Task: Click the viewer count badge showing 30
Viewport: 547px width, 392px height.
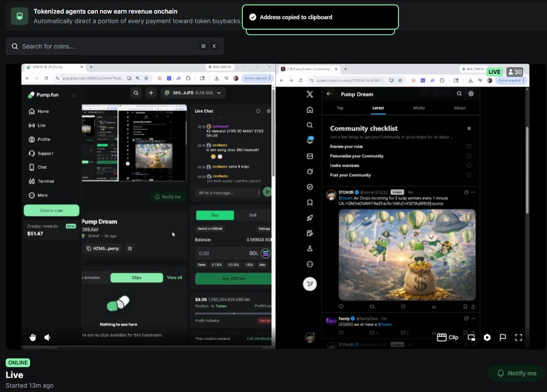Action: 515,72
